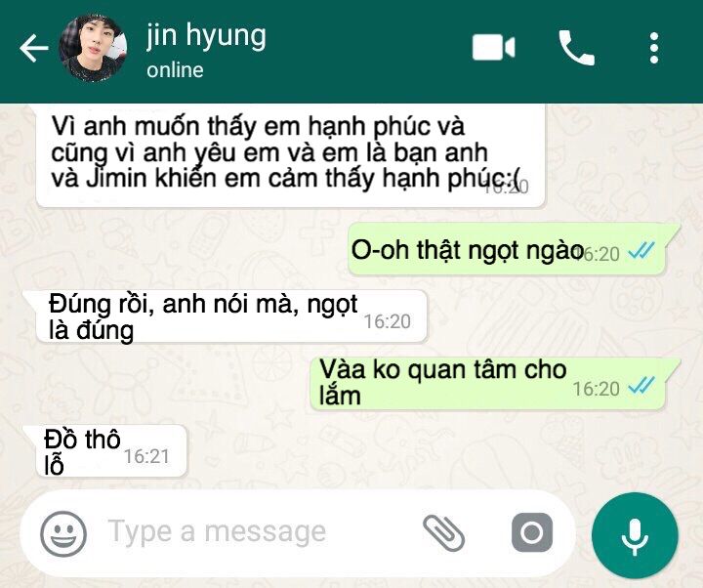The height and width of the screenshot is (588, 703).
Task: Select the long message starting 'Vì anh muốn'
Action: pos(291,156)
